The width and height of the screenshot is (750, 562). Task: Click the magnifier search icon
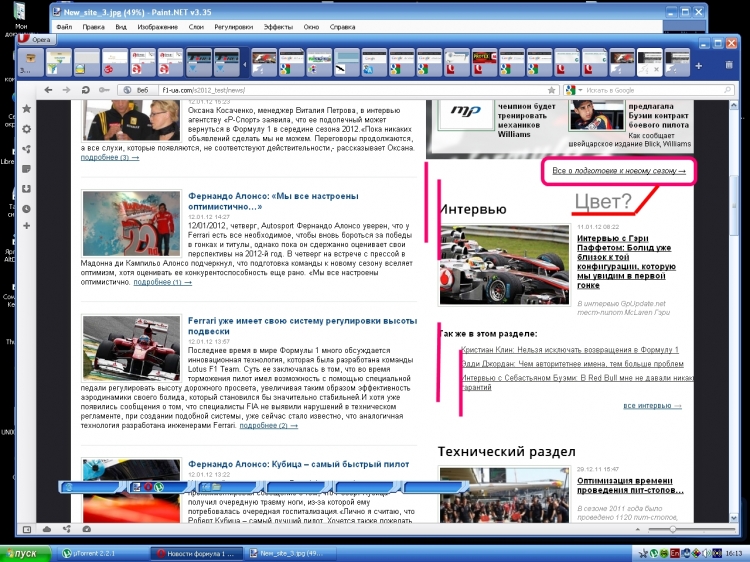[728, 90]
